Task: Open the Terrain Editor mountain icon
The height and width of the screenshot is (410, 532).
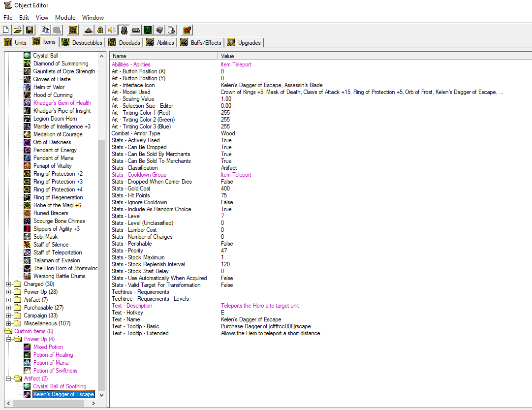Action: point(89,30)
